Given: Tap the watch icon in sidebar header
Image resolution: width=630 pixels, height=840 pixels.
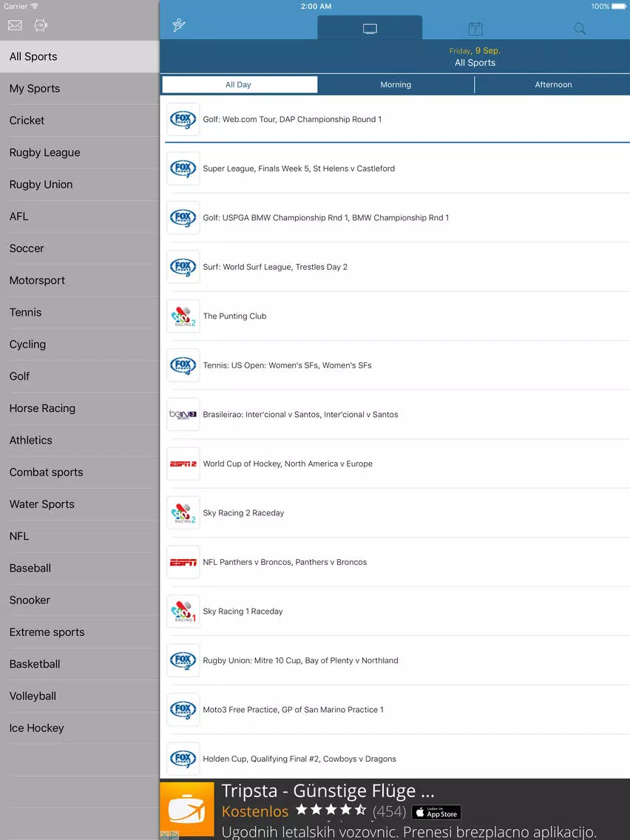Looking at the screenshot, I should tap(40, 25).
